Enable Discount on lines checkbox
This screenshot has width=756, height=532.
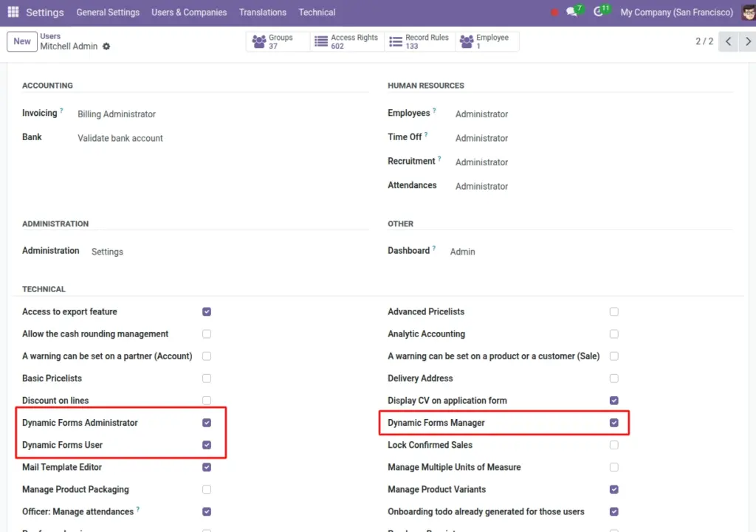[207, 401]
